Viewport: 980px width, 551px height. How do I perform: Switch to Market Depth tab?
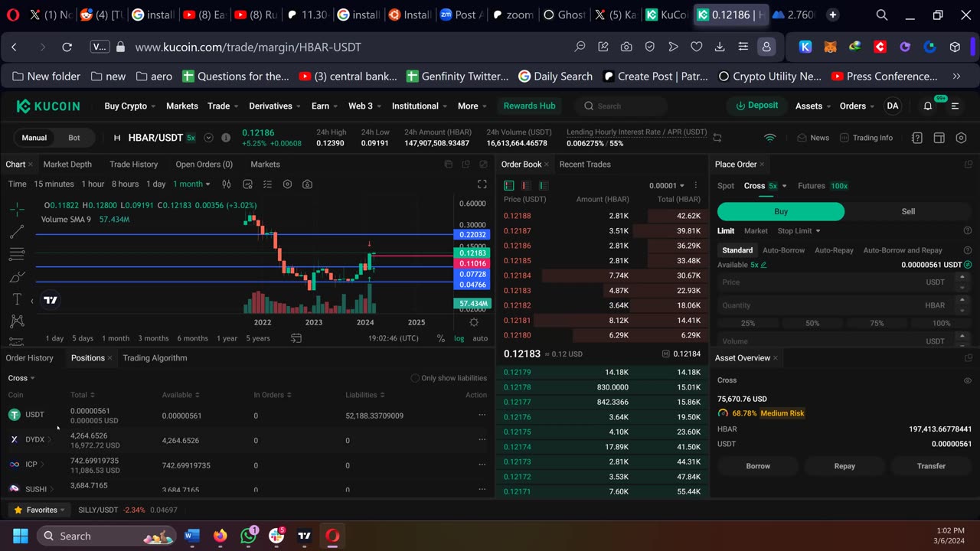click(67, 165)
